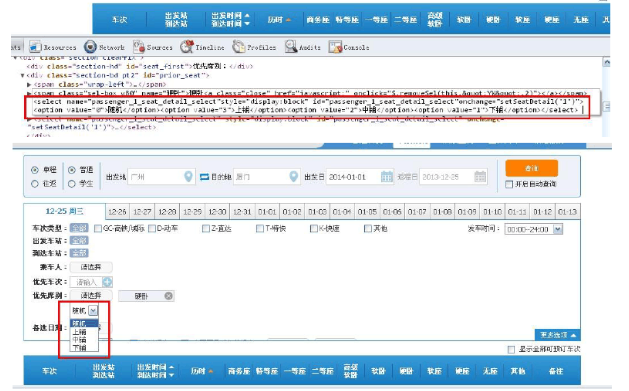Screen dimensions: 629x391
Task: Open the Network panel icon in DevTools
Action: pos(90,47)
